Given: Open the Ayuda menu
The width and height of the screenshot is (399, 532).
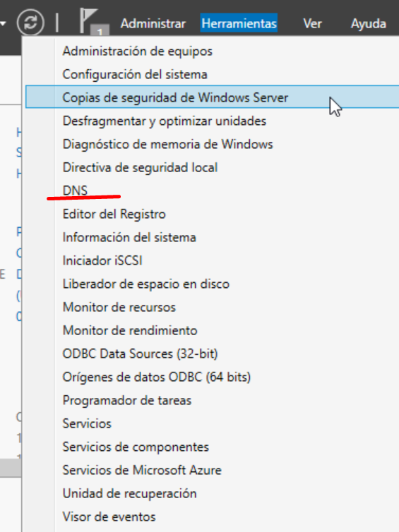Looking at the screenshot, I should tap(368, 23).
